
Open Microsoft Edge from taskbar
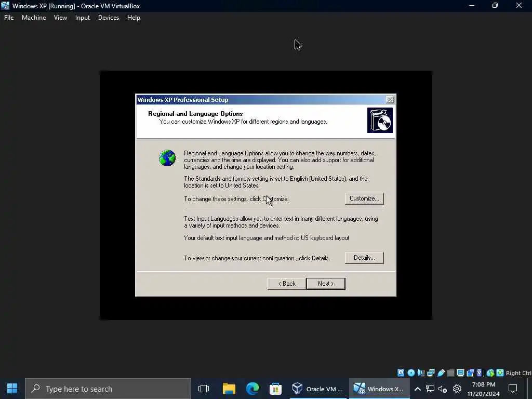pyautogui.click(x=252, y=389)
